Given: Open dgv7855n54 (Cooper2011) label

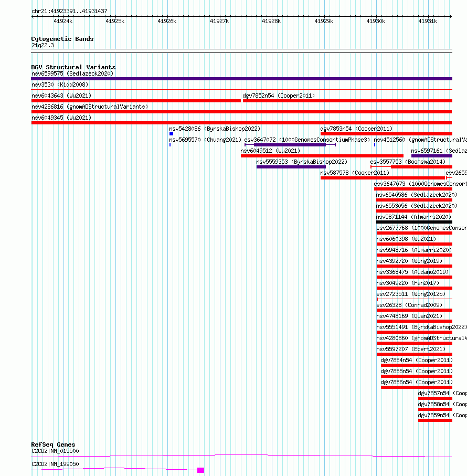Looking at the screenshot, I should (417, 371).
